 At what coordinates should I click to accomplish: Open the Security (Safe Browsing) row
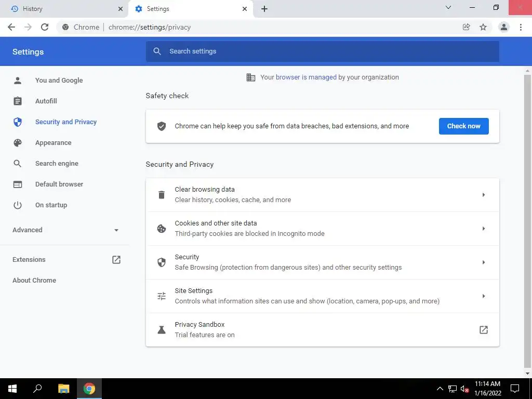pos(322,262)
